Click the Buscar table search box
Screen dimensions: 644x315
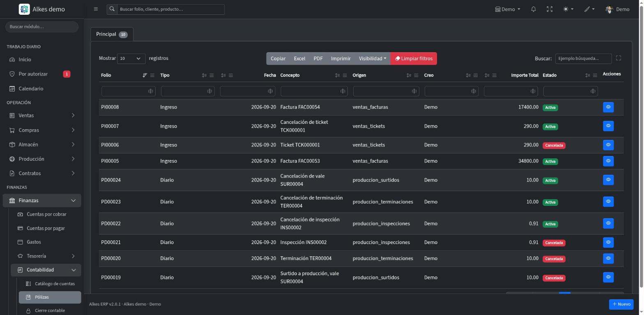[583, 58]
